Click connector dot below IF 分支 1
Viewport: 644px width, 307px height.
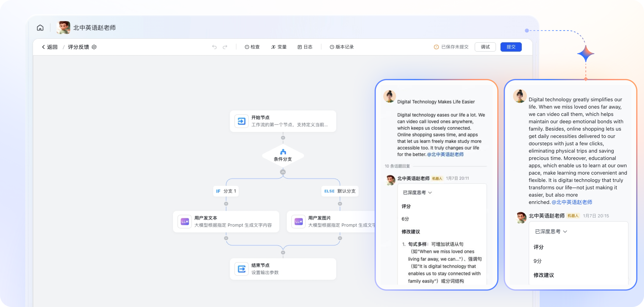tap(226, 204)
